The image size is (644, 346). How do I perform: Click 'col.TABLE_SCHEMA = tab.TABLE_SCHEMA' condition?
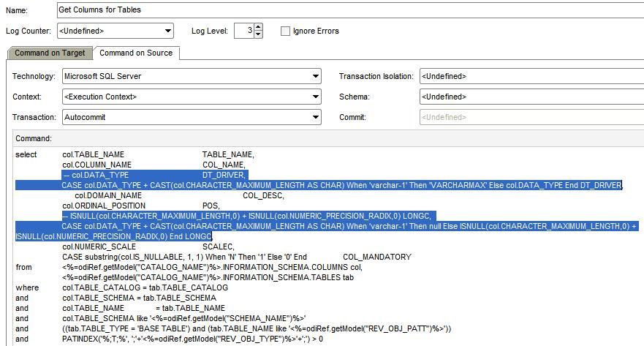click(139, 298)
